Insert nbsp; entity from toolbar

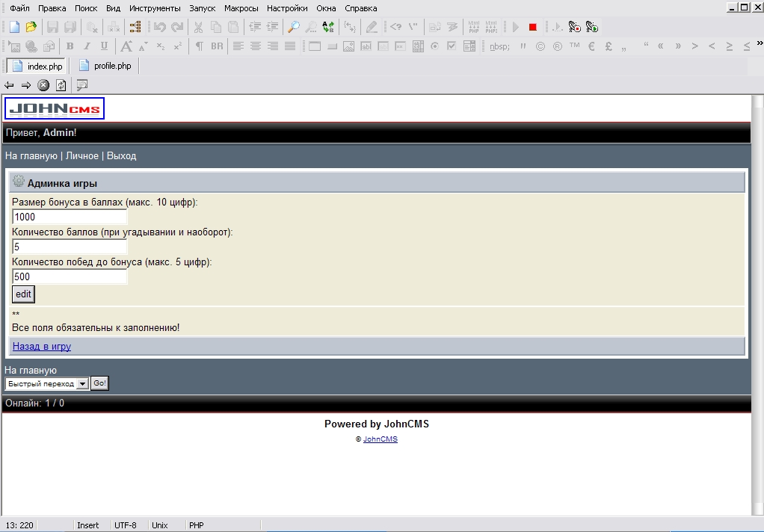pyautogui.click(x=499, y=46)
